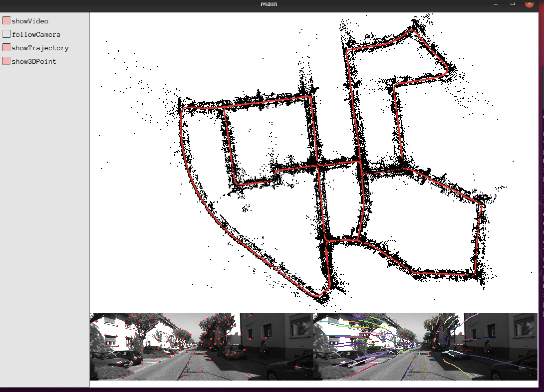Uncheck the showVideo checkbox

point(6,21)
